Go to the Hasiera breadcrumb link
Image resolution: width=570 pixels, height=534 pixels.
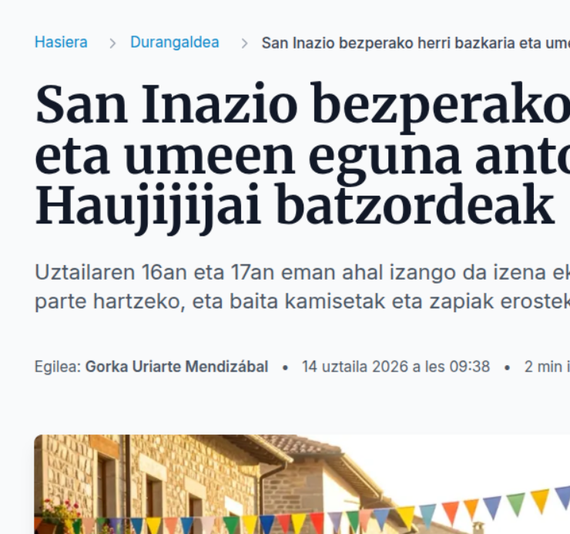[x=61, y=43]
